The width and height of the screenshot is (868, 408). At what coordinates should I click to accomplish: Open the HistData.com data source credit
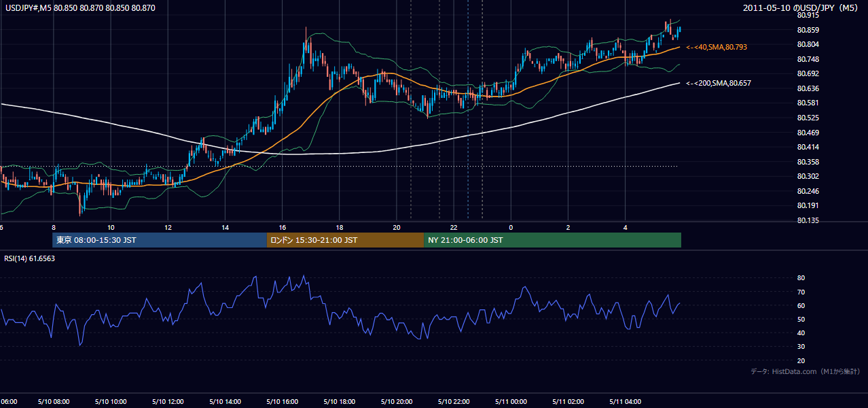[806, 371]
